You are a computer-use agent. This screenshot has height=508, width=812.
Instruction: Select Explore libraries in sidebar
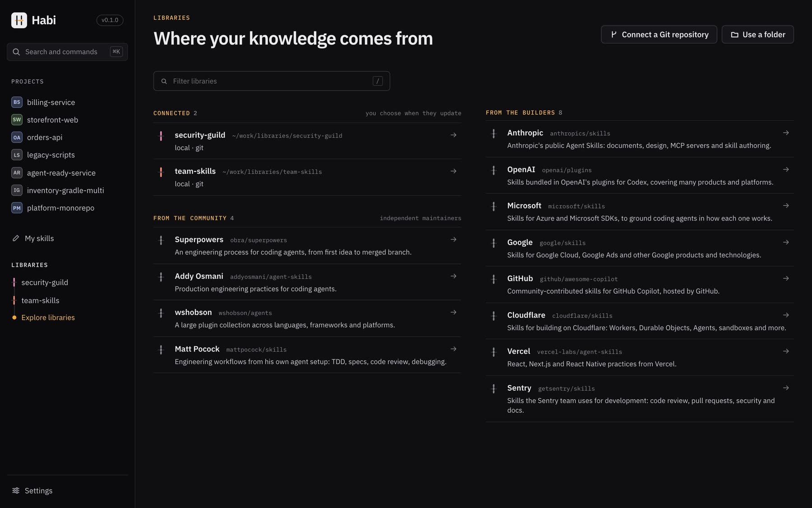point(48,318)
